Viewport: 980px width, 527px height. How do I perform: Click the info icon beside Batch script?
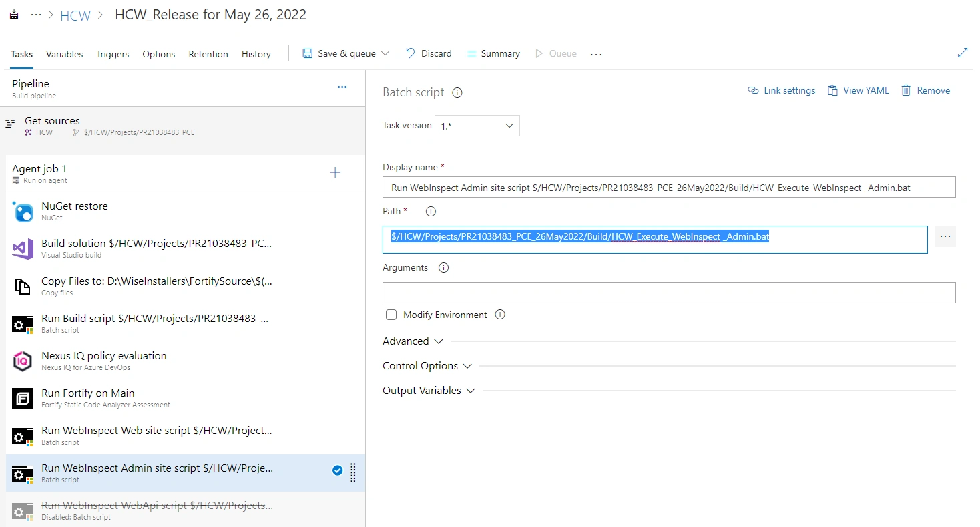[457, 93]
